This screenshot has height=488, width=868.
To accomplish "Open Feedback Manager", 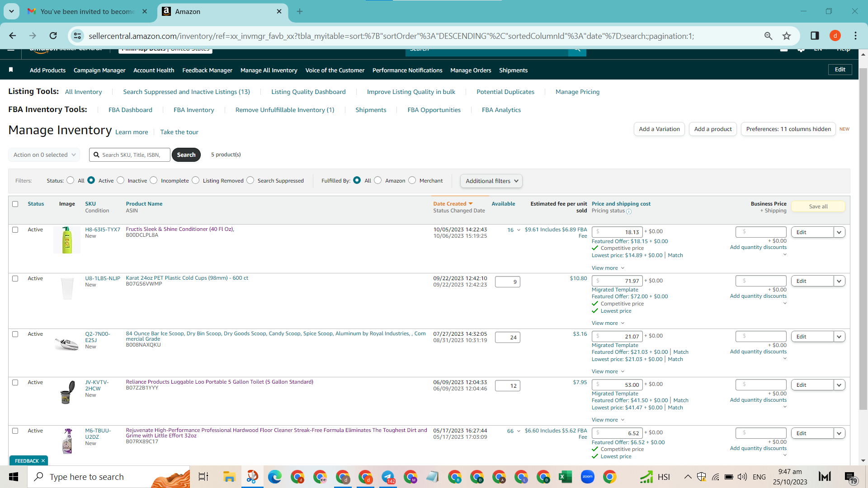I will [x=207, y=70].
